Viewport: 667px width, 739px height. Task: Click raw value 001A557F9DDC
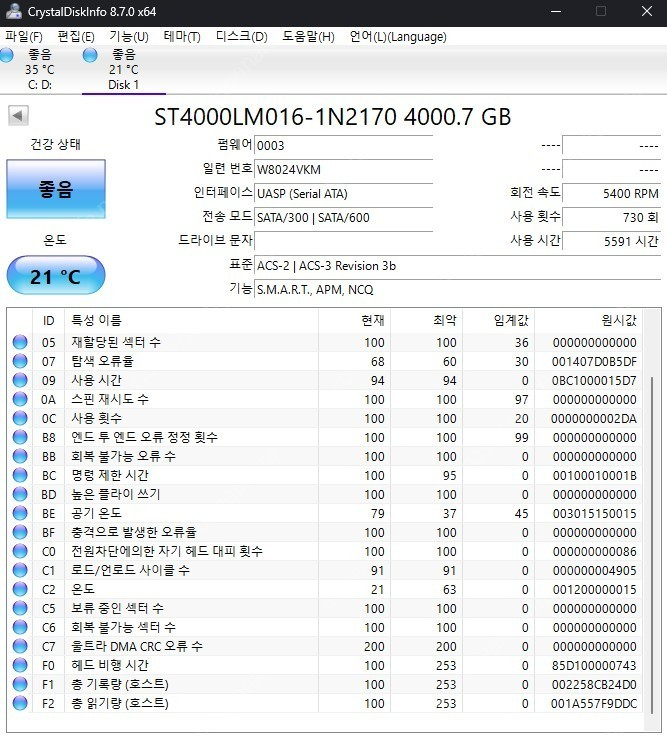coord(594,704)
